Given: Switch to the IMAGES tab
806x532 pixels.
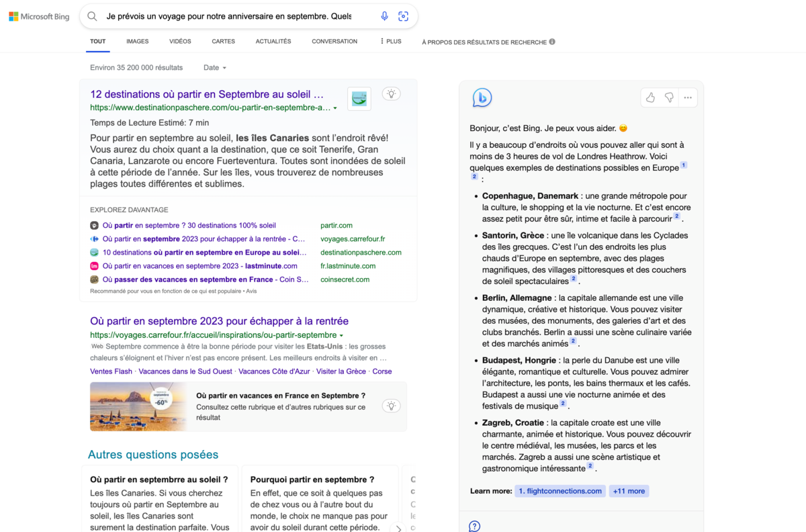Looking at the screenshot, I should click(138, 42).
